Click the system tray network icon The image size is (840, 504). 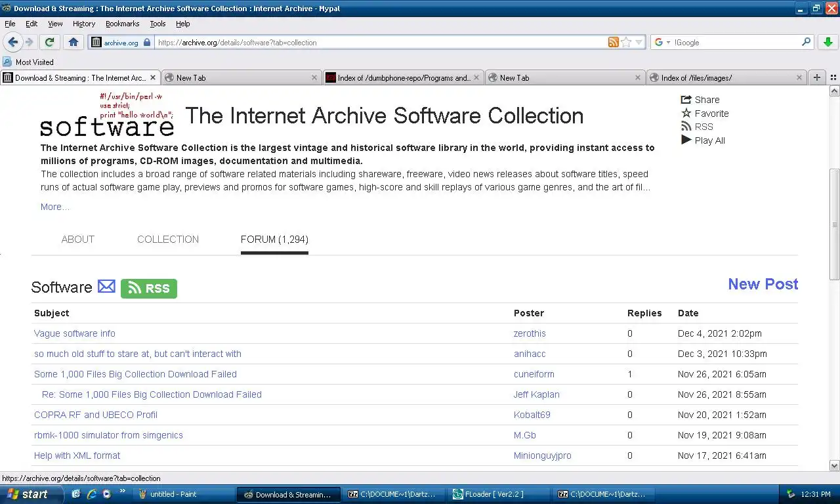791,494
